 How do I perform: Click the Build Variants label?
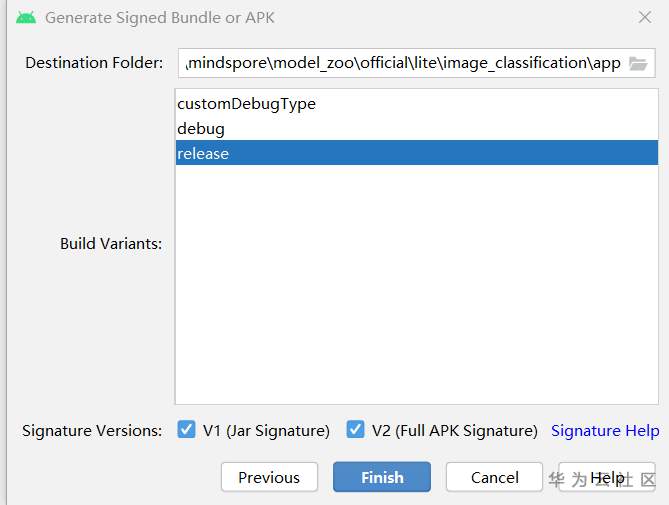tap(110, 244)
